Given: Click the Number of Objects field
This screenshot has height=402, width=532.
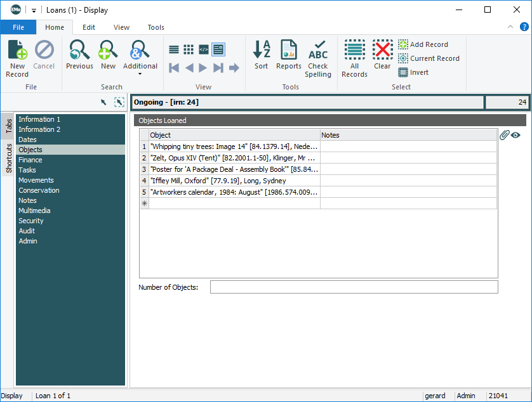Looking at the screenshot, I should tap(354, 287).
